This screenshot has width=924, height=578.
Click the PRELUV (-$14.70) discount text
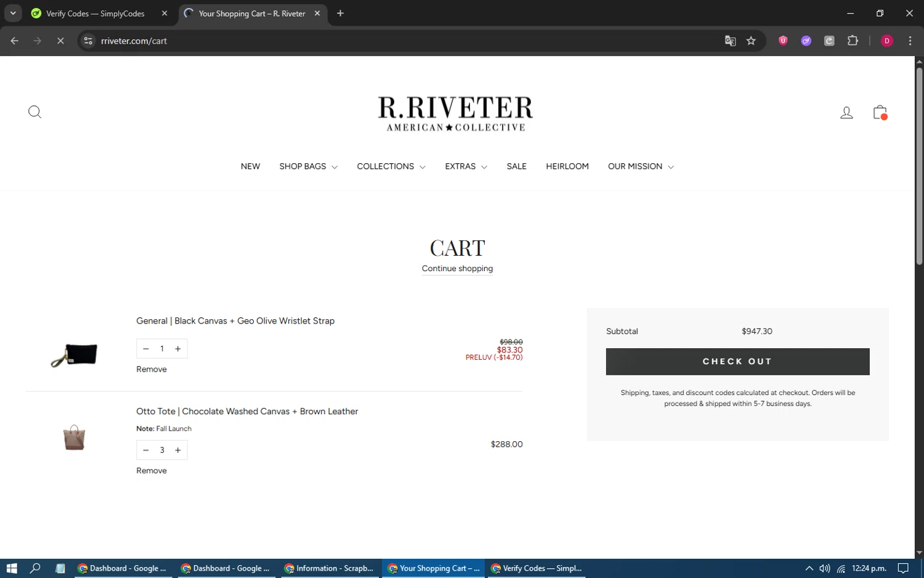[x=494, y=357]
